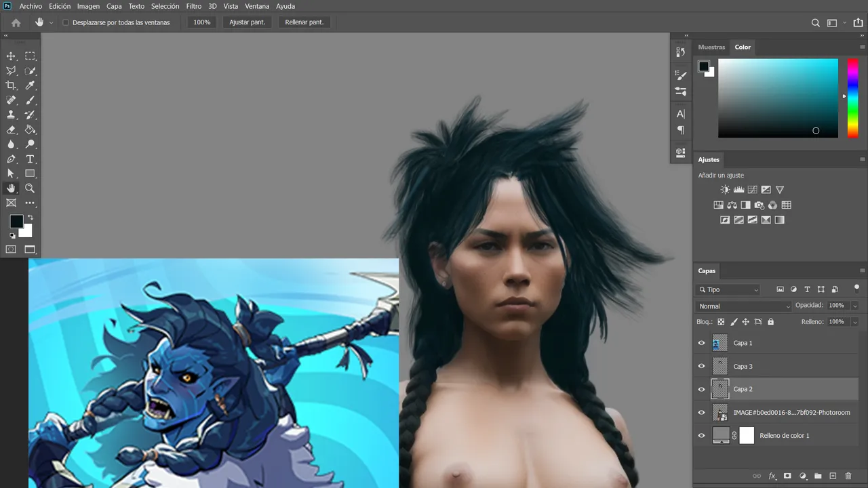Image resolution: width=868 pixels, height=488 pixels.
Task: Click the foreground color swatch in toolbar
Action: (x=16, y=222)
